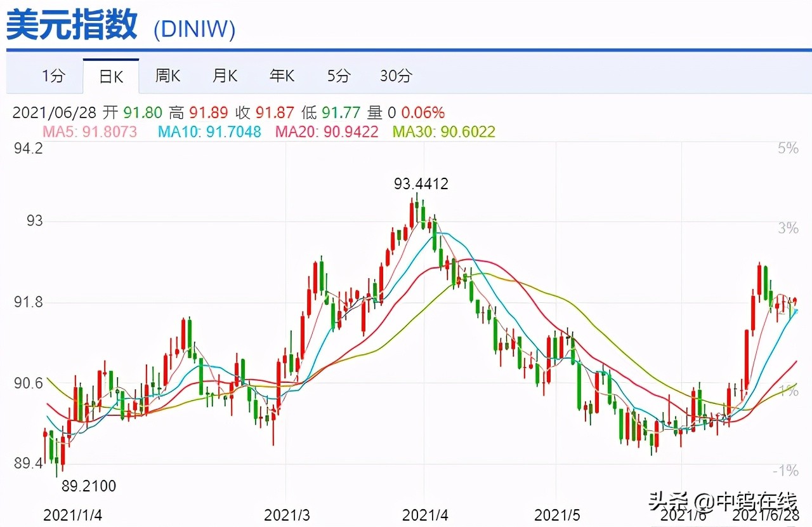This screenshot has width=812, height=527.
Task: Click the 93 y-axis label
Action: click(x=34, y=221)
